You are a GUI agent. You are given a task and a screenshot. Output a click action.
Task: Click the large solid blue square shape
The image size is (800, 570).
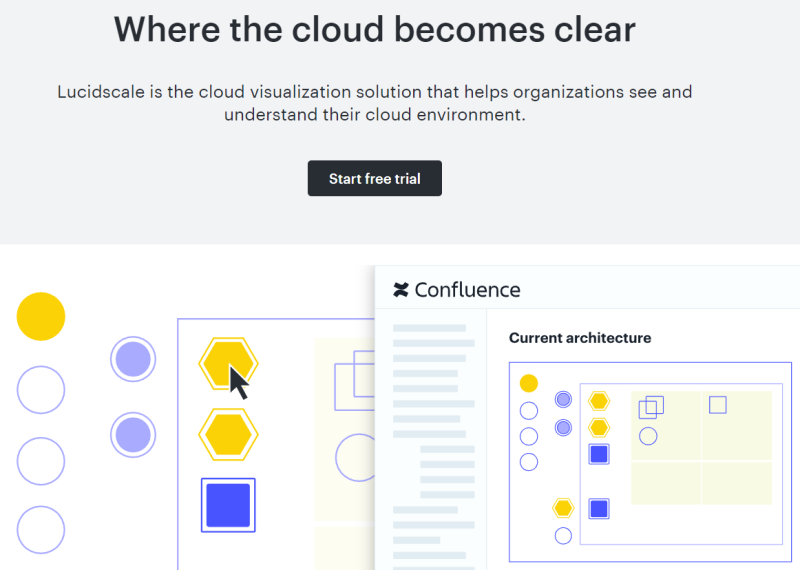click(228, 505)
